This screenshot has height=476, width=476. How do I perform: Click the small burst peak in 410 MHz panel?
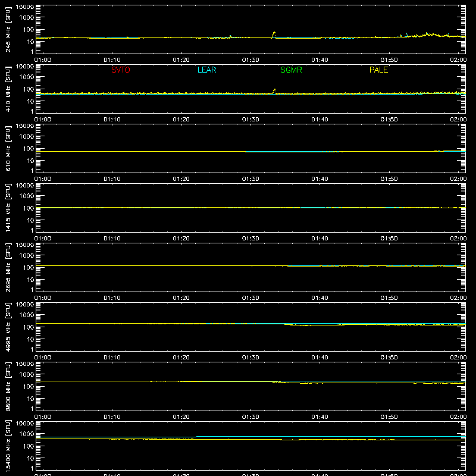(x=274, y=91)
